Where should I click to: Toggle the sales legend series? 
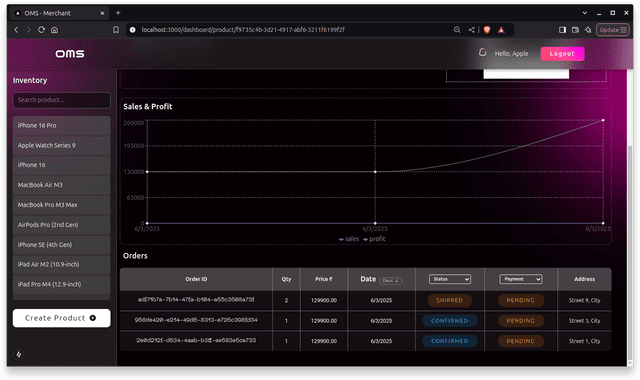pos(349,239)
